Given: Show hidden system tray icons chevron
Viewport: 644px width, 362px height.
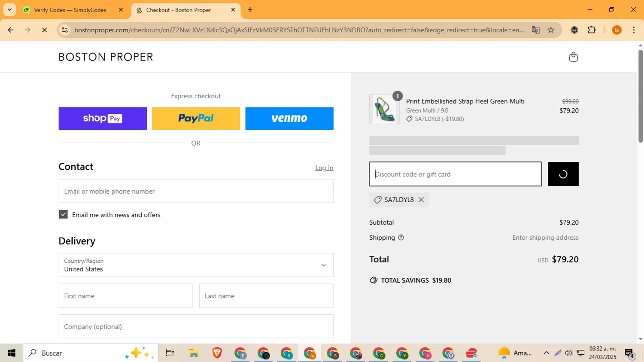Looking at the screenshot, I should (546, 353).
